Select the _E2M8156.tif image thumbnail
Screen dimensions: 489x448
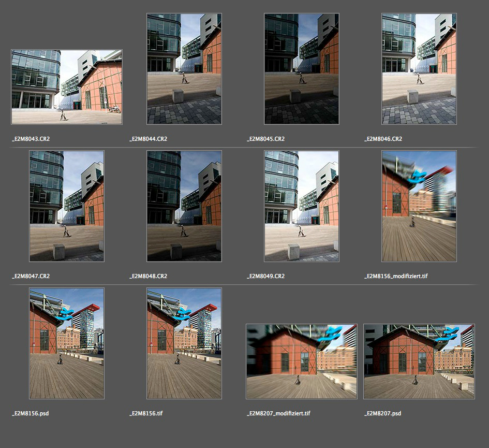[x=184, y=343]
